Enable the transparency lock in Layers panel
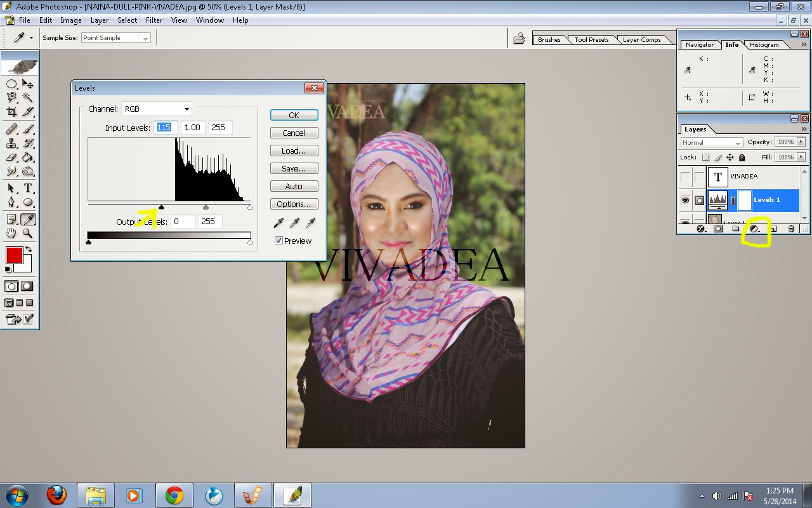This screenshot has width=812, height=508. pos(706,156)
